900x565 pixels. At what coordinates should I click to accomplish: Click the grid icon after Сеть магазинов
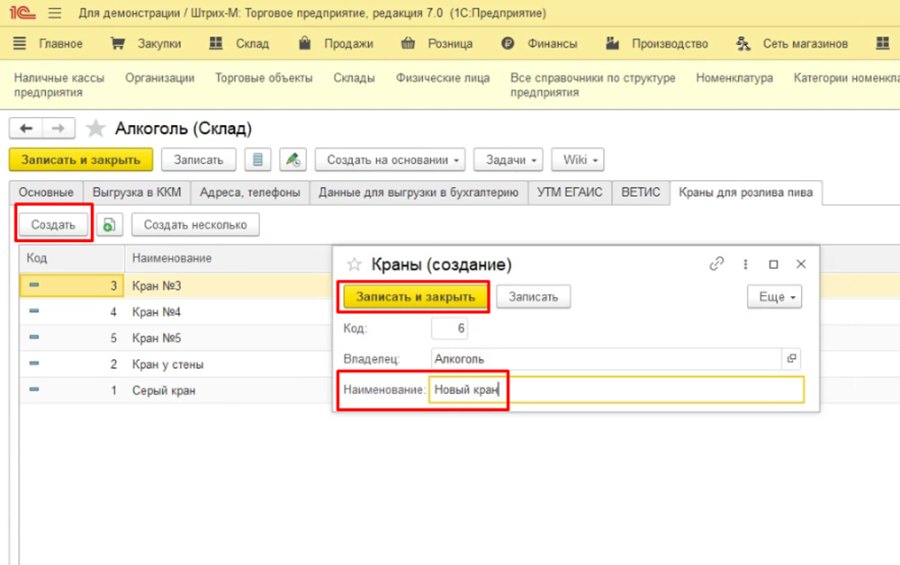click(883, 44)
